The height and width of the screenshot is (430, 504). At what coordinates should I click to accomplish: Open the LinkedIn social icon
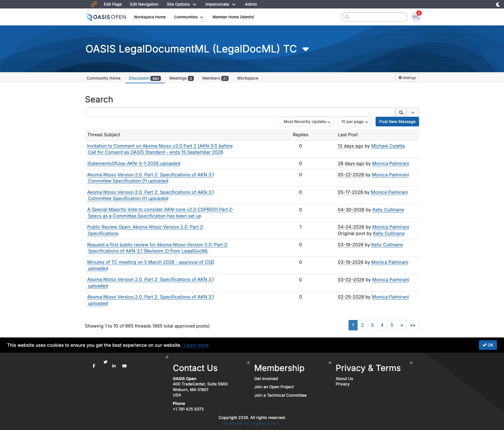point(114,366)
